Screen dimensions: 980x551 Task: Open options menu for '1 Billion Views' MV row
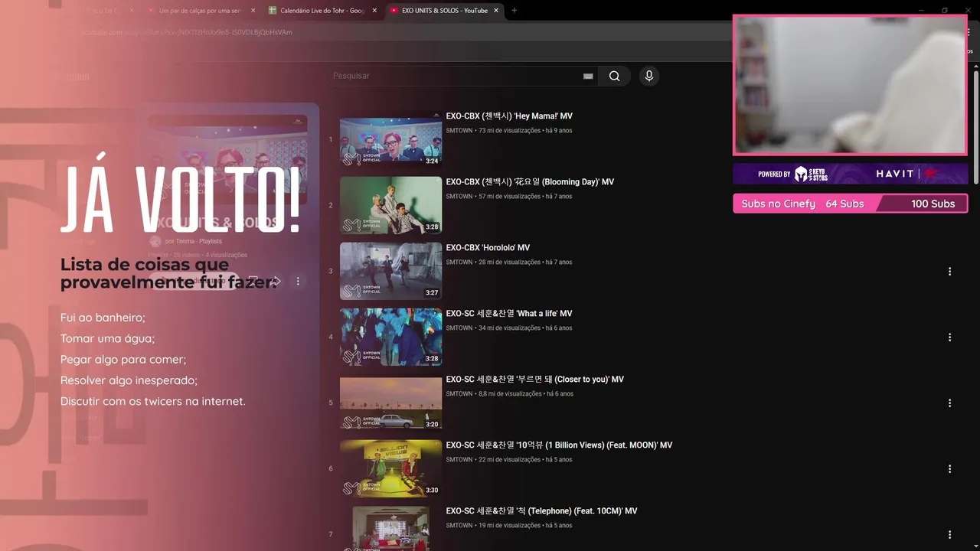949,469
